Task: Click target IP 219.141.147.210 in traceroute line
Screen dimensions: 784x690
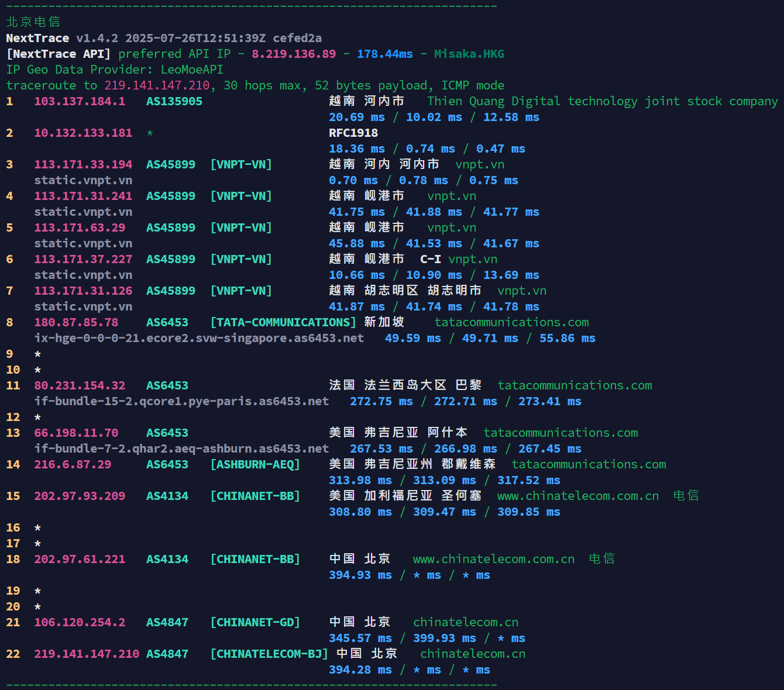Action: (x=157, y=85)
